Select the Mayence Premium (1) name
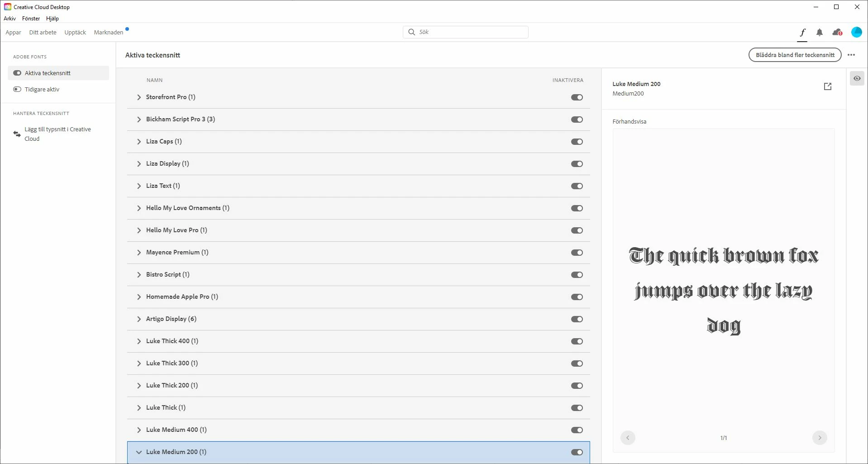 click(x=177, y=252)
